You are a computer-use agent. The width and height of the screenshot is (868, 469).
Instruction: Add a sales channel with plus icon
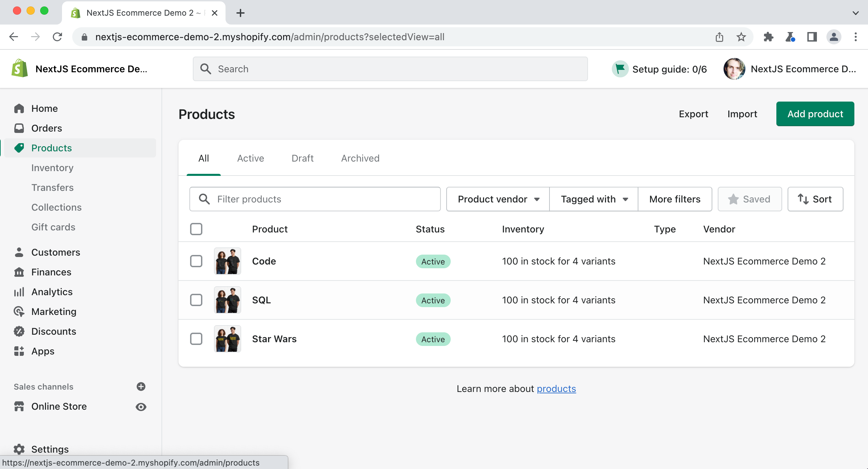click(141, 387)
